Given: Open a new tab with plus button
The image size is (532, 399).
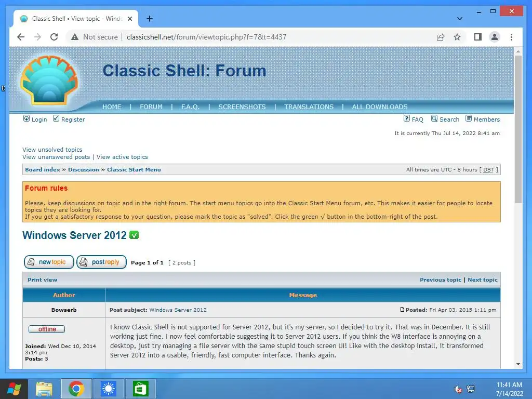Looking at the screenshot, I should point(150,19).
